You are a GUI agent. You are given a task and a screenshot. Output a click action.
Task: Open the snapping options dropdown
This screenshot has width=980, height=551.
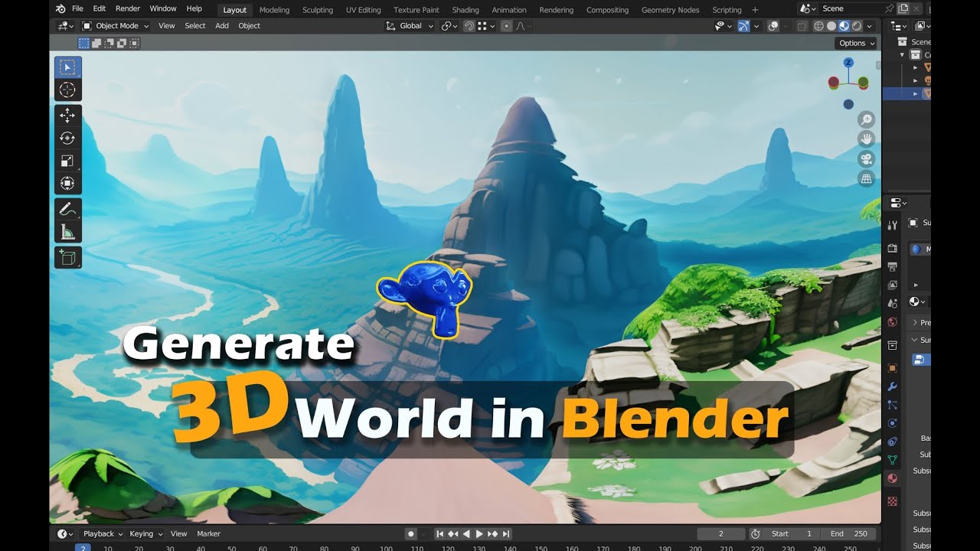(x=486, y=25)
